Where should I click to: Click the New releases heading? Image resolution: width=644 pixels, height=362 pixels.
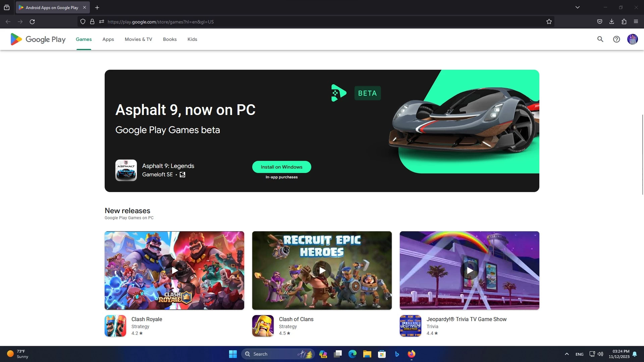click(127, 211)
